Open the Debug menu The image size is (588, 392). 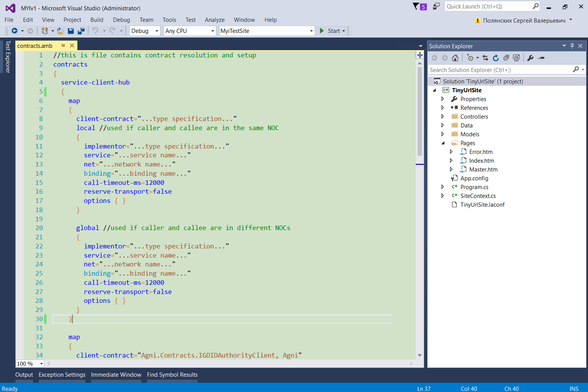(x=121, y=20)
